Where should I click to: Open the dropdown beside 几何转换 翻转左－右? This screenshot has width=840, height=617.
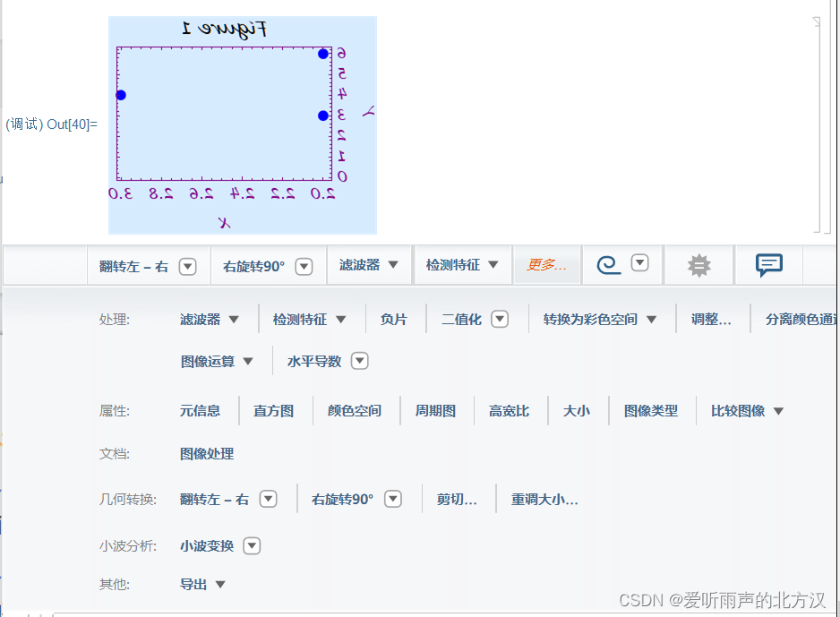coord(269,499)
